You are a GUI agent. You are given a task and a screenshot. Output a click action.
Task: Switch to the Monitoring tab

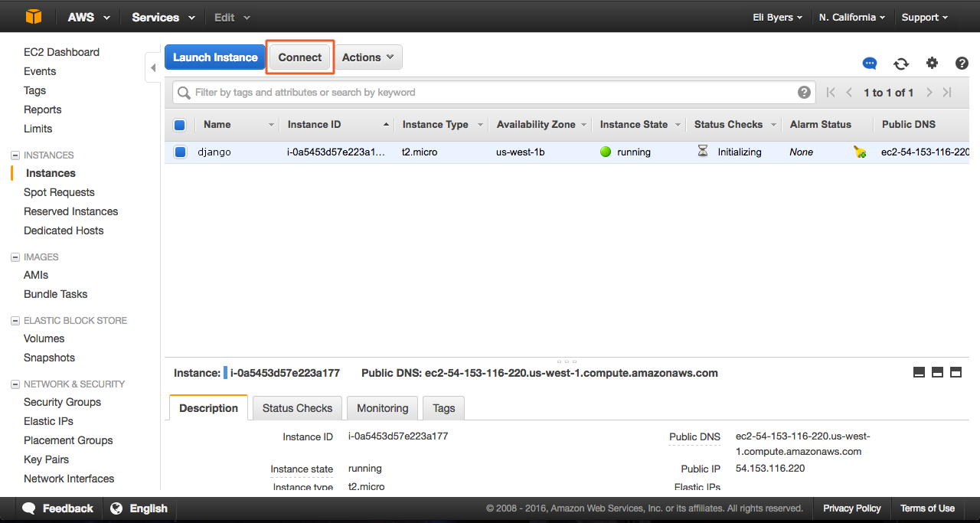point(382,407)
